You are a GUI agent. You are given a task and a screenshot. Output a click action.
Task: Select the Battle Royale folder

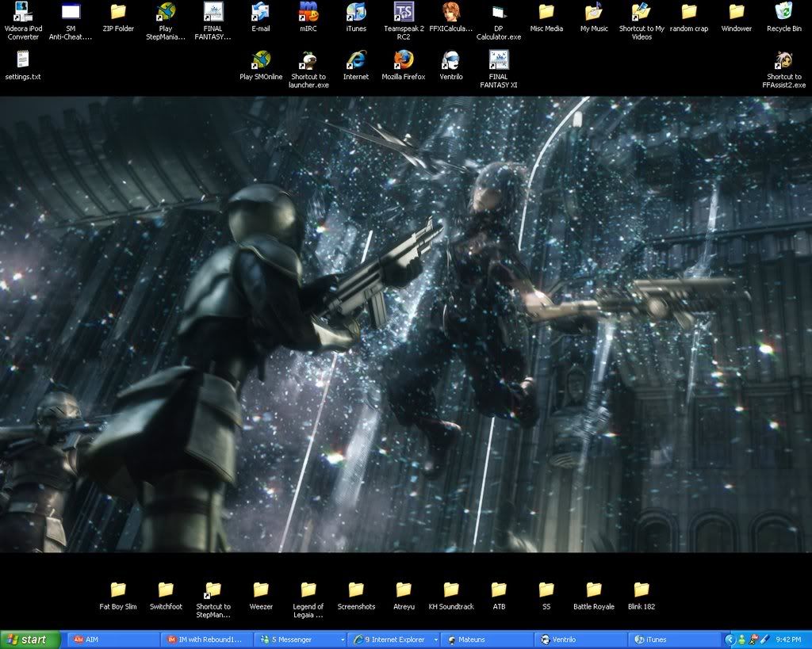click(x=593, y=590)
